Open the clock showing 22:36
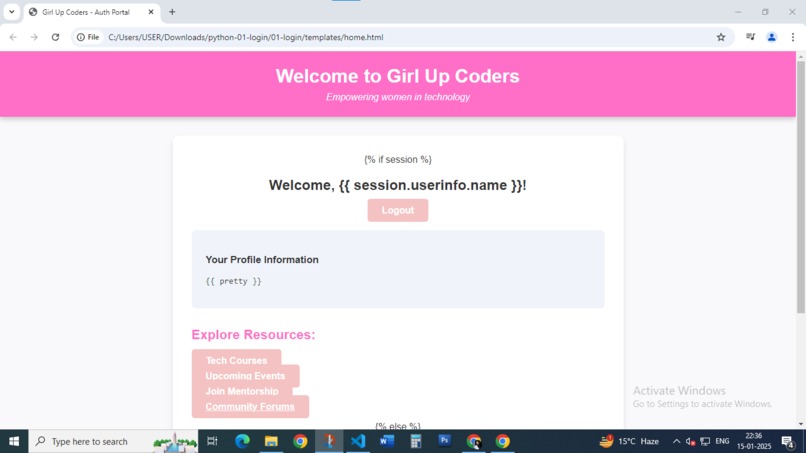Image resolution: width=806 pixels, height=453 pixels. click(754, 441)
